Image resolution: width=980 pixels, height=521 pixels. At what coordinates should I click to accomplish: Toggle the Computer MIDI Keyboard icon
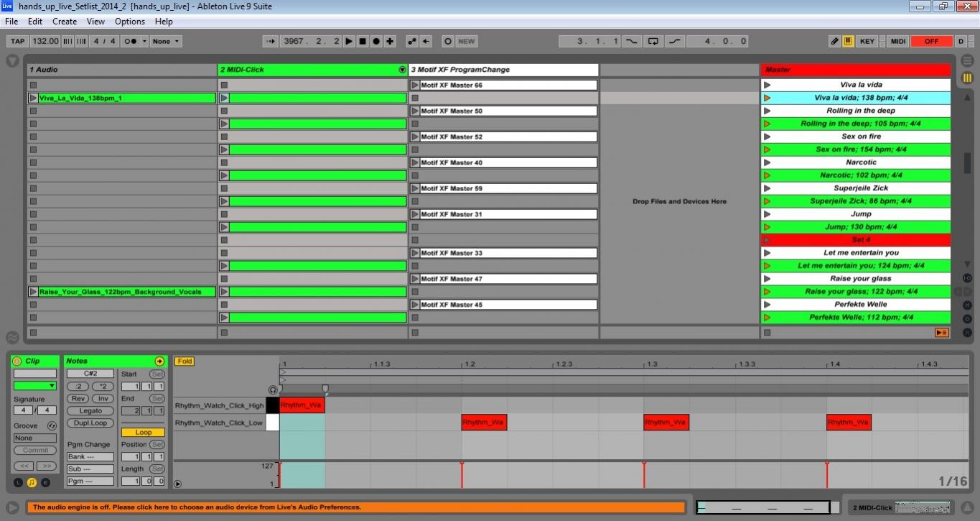click(x=848, y=41)
